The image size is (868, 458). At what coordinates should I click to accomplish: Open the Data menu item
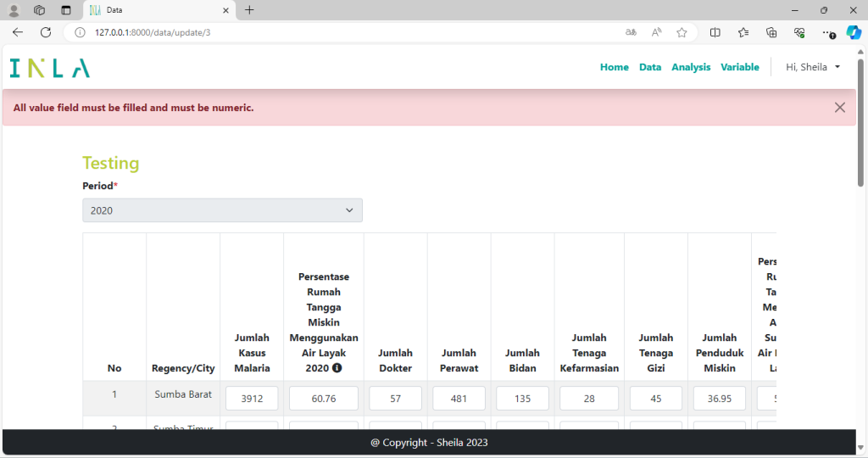(x=650, y=67)
